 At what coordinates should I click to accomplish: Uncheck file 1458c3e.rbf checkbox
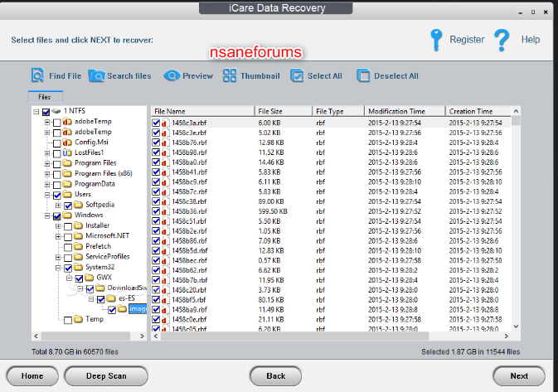(156, 133)
